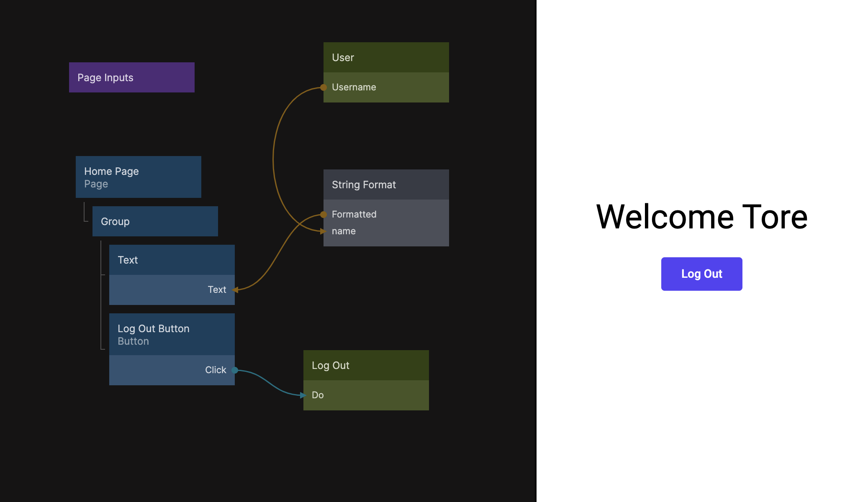Click the Click signal row label
The height and width of the screenshot is (502, 868).
(215, 370)
